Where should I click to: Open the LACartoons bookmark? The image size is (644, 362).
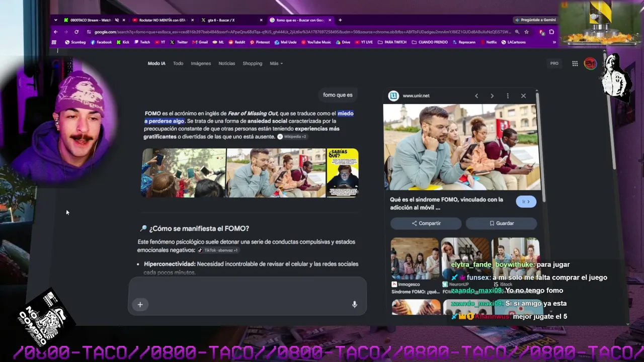(x=514, y=42)
